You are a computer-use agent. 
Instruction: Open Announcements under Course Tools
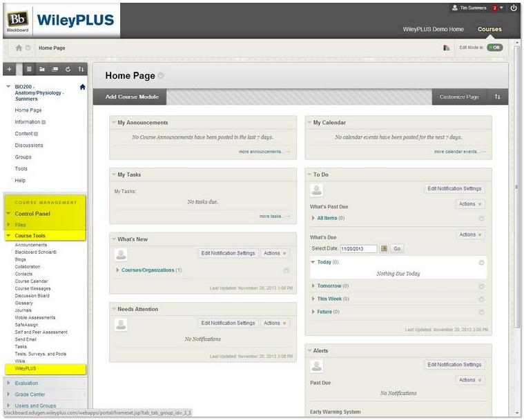(x=31, y=245)
